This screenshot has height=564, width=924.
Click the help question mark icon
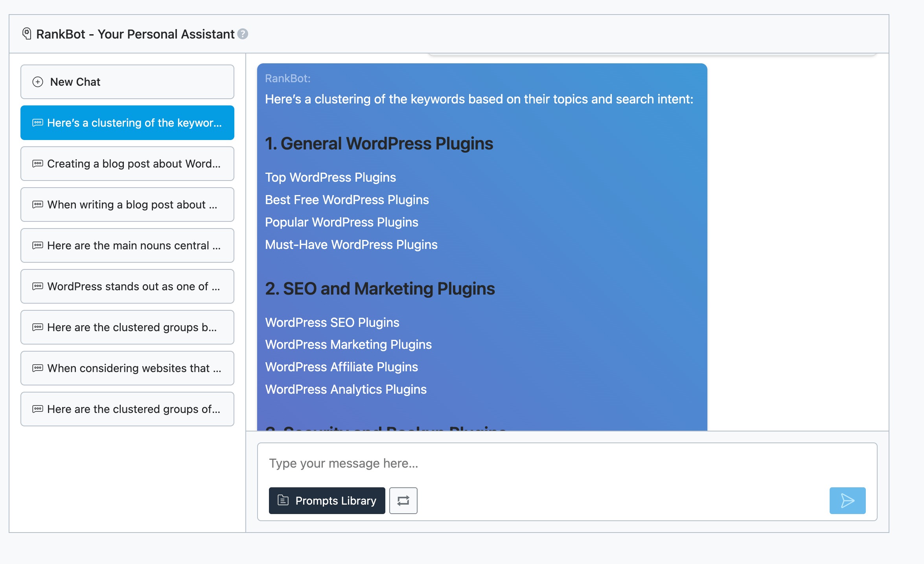point(243,34)
